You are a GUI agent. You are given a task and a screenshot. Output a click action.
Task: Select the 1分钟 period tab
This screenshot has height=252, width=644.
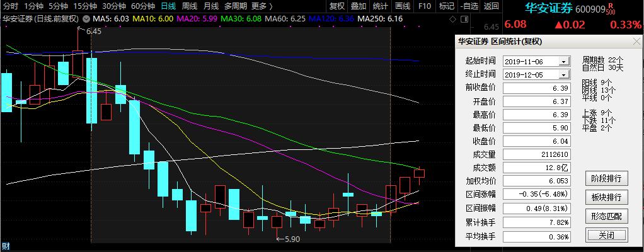(x=33, y=6)
